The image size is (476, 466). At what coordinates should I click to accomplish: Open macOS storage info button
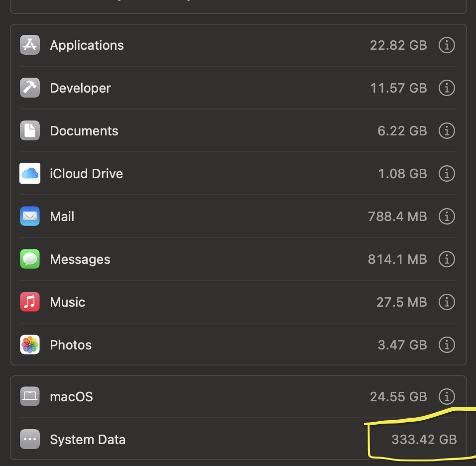[x=447, y=396]
